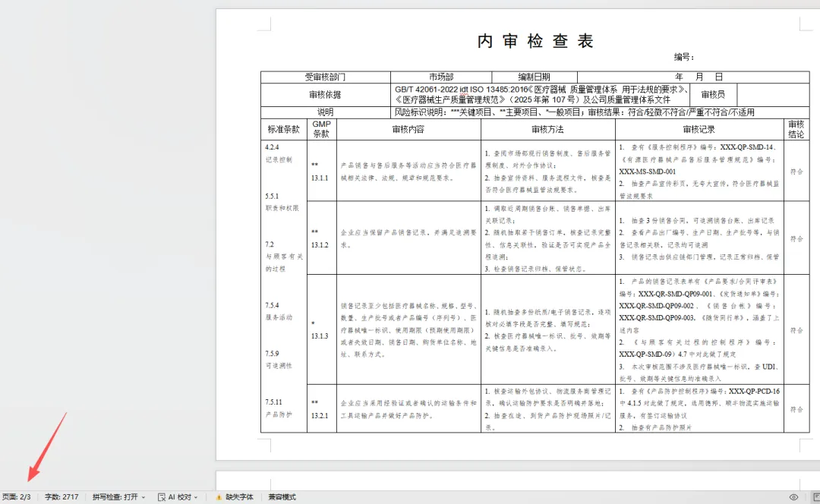Click audit method cell for 13.1.1
The height and width of the screenshot is (504, 820).
coord(547,172)
